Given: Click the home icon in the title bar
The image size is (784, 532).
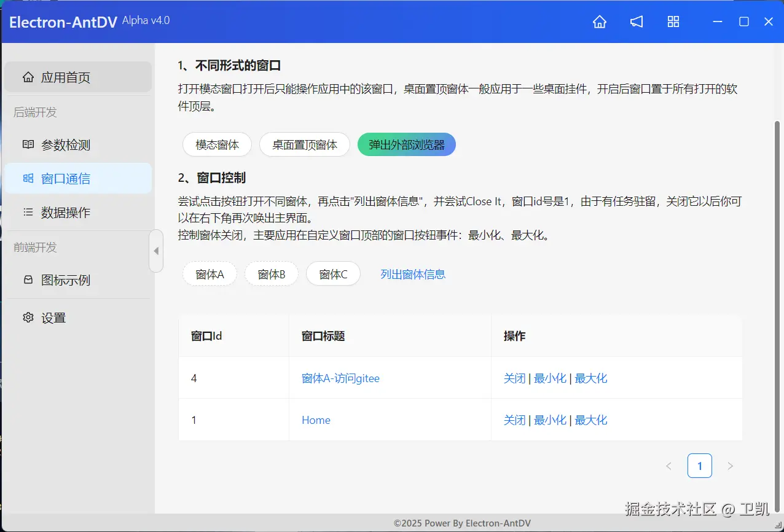Looking at the screenshot, I should point(599,22).
